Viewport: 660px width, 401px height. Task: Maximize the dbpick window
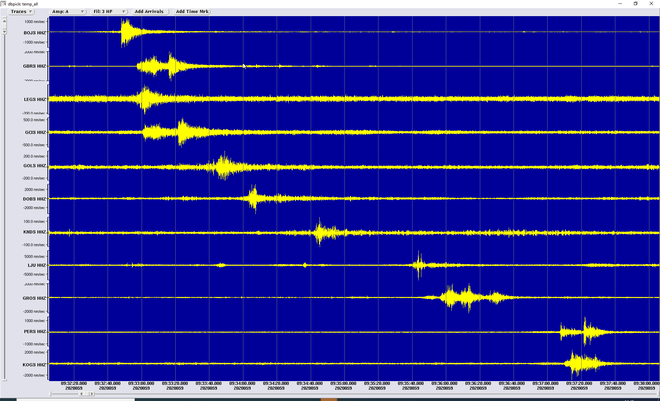point(636,3)
